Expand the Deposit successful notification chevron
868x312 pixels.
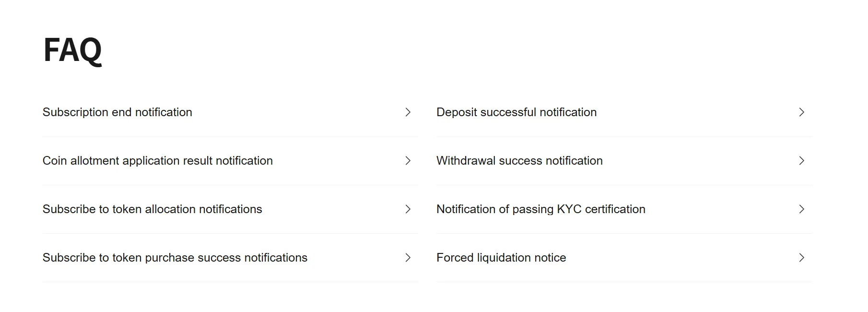coord(801,112)
